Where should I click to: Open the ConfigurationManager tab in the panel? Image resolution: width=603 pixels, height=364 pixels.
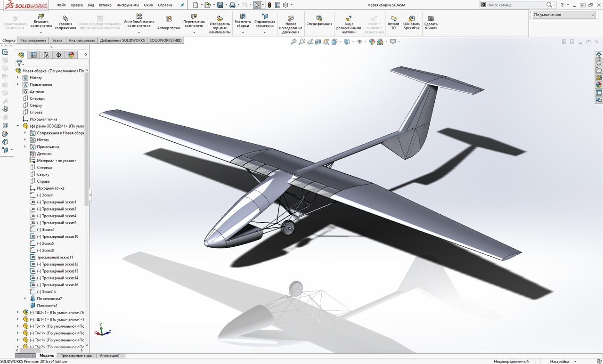coord(46,55)
